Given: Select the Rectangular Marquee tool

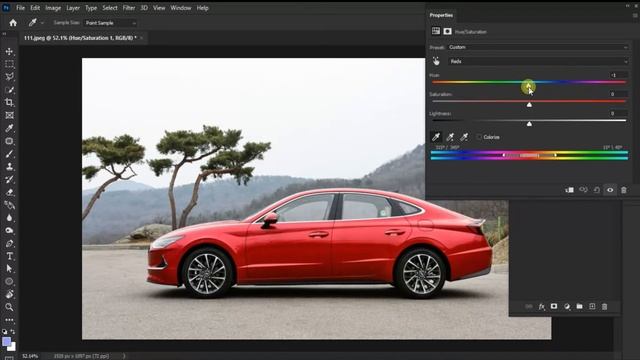Looking at the screenshot, I should tap(9, 64).
